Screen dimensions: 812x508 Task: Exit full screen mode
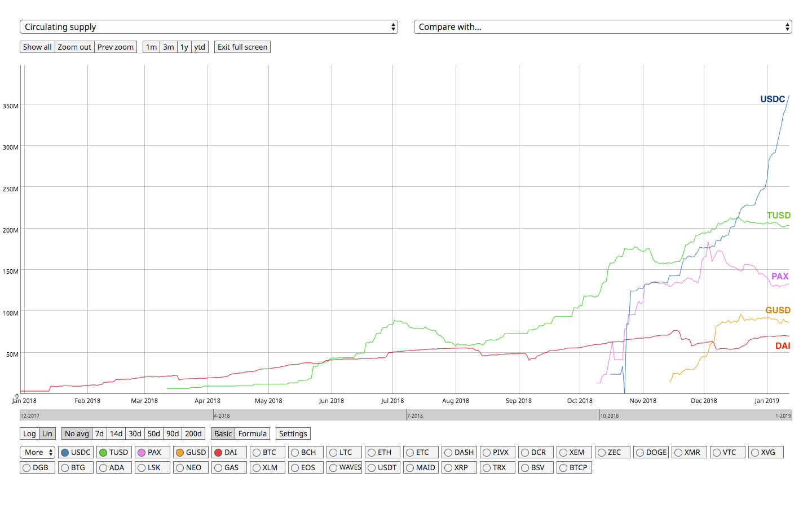[x=242, y=47]
